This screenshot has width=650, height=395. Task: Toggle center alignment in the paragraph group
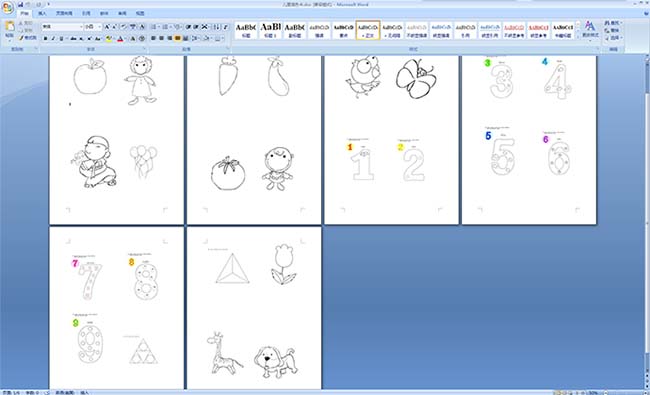tap(161, 39)
